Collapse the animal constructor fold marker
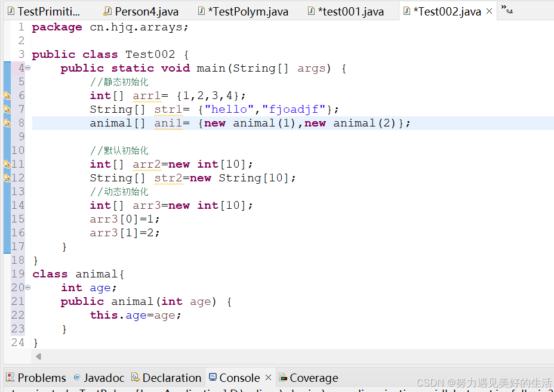554x392 pixels. coord(28,288)
